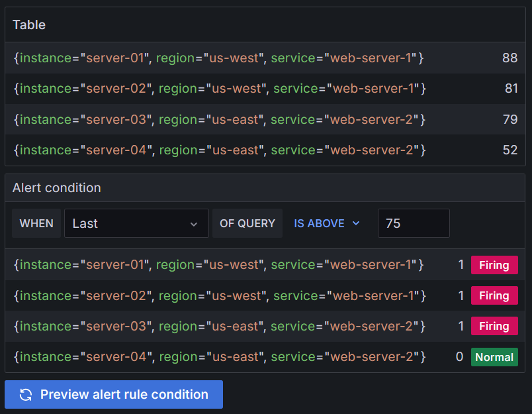Click the Firing badge for server-02
Image resolution: width=532 pixels, height=414 pixels.
click(x=494, y=295)
